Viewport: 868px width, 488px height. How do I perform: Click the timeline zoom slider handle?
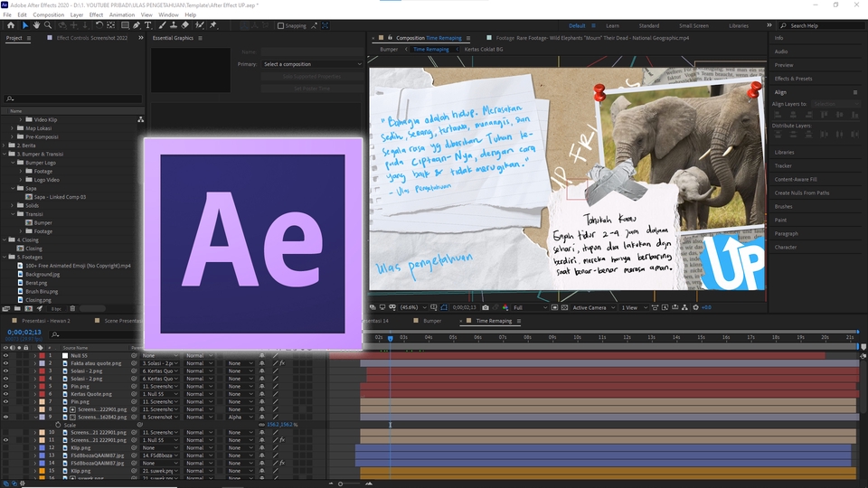point(341,483)
